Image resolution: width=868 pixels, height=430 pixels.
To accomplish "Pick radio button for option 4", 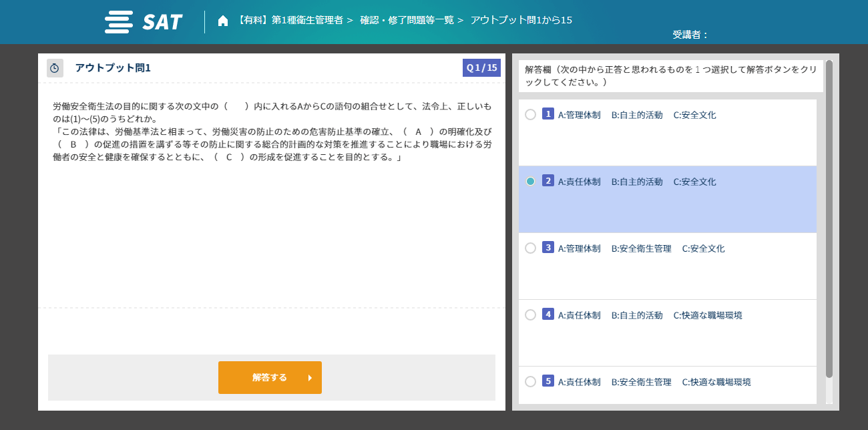I will coord(530,315).
